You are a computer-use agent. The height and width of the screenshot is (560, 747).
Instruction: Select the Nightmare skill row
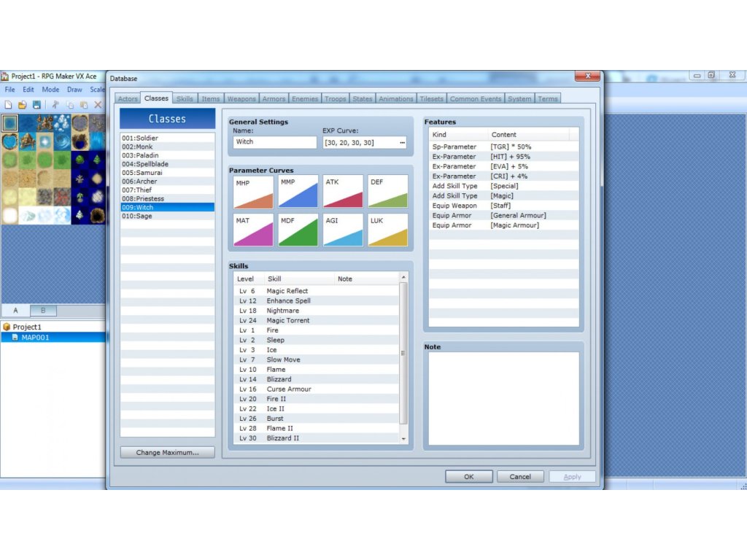coord(317,311)
